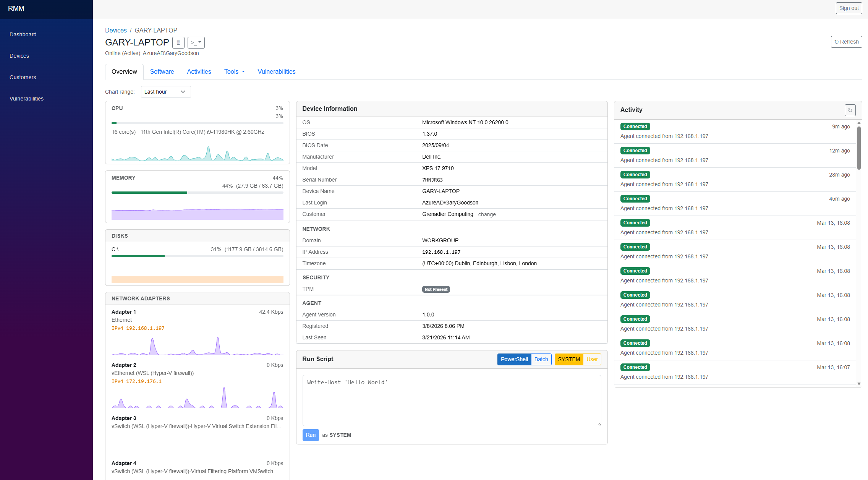868x480 pixels.
Task: Select User as the script run context
Action: [x=592, y=359]
